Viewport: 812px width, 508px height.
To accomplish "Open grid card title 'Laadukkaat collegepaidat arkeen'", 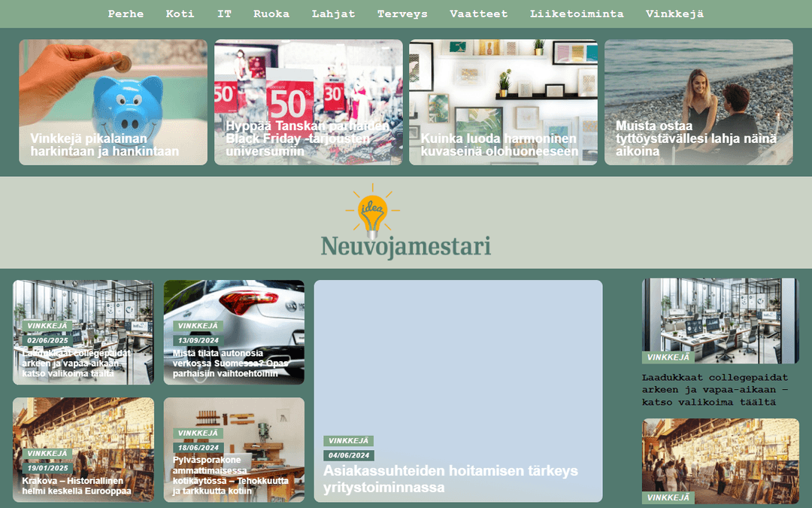I will [x=76, y=363].
